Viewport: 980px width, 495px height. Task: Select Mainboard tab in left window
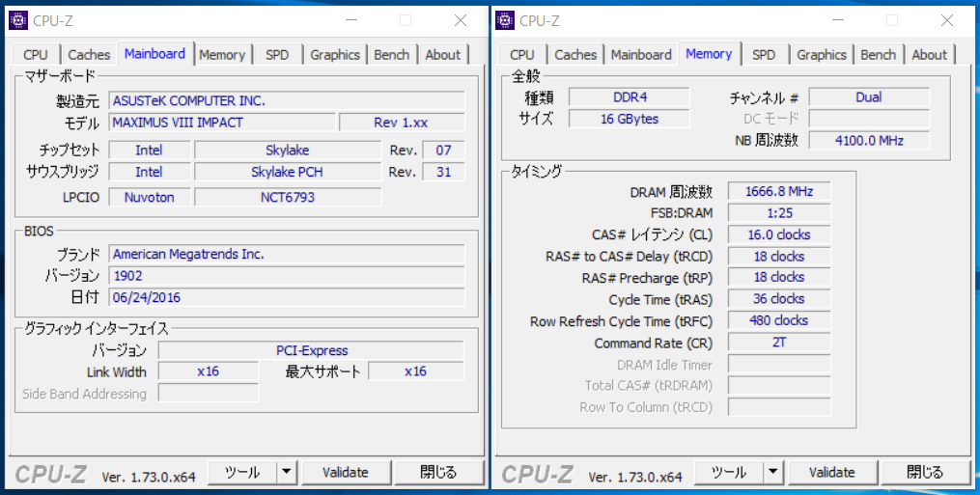pyautogui.click(x=155, y=54)
